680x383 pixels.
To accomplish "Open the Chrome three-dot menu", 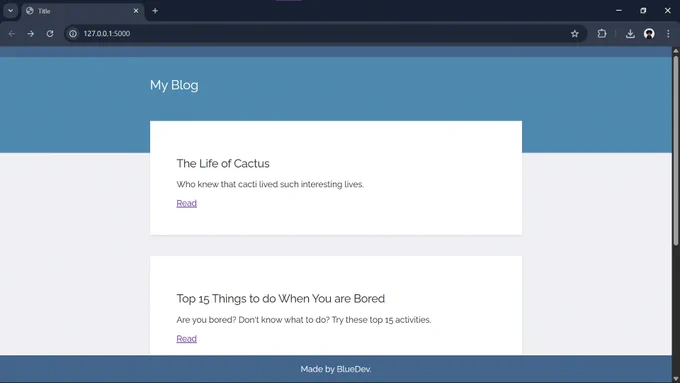I will coord(668,33).
